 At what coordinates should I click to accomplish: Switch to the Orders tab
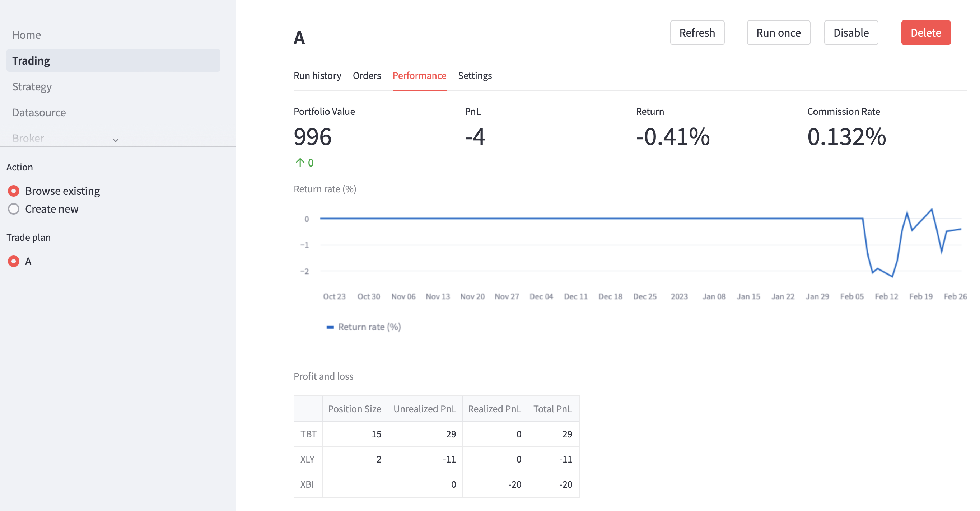[367, 76]
